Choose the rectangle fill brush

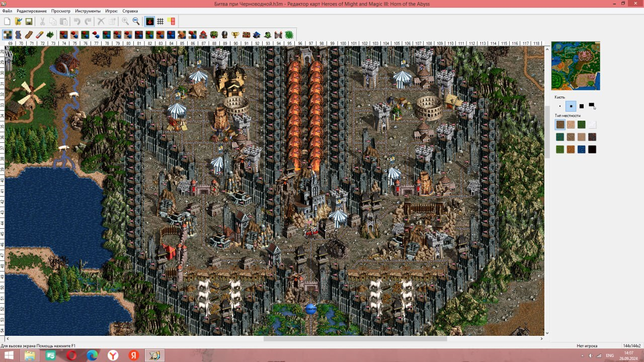pos(592,106)
